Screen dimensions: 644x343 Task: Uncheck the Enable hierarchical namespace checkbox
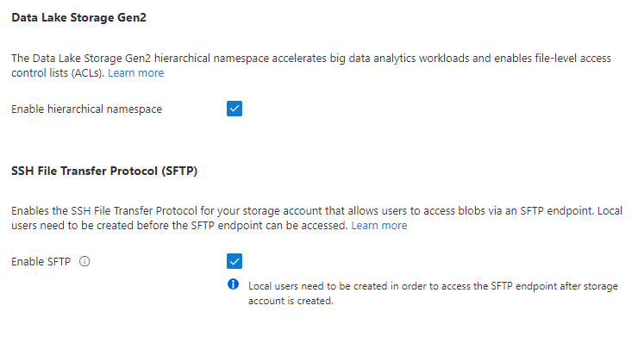point(234,109)
